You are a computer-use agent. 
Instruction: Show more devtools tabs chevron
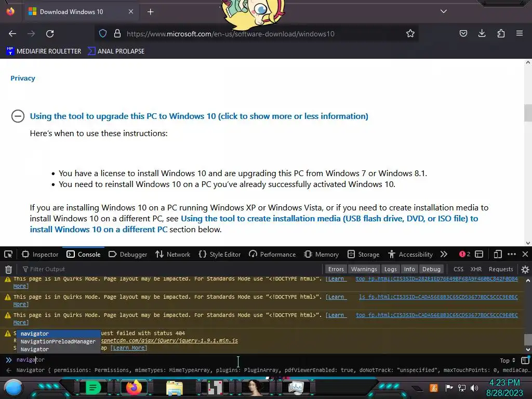pos(444,254)
